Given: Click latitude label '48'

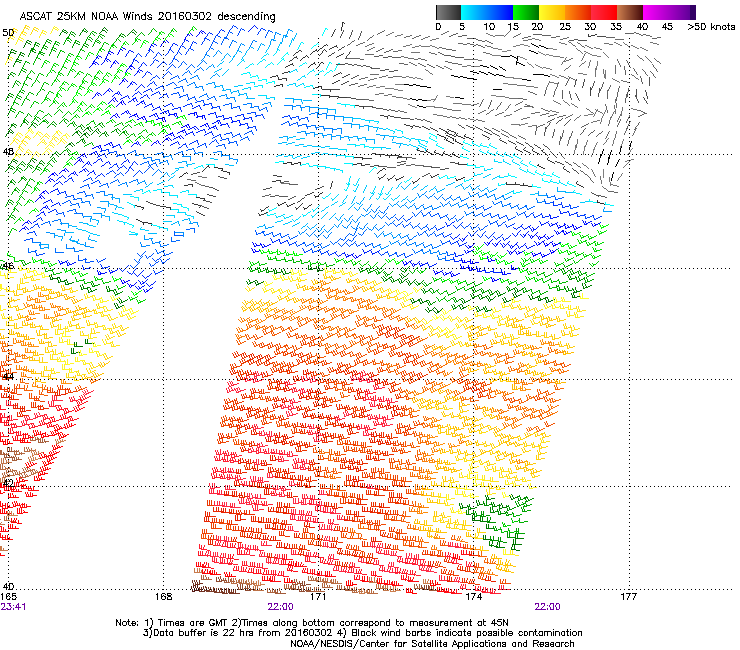Looking at the screenshot, I should click(8, 152).
